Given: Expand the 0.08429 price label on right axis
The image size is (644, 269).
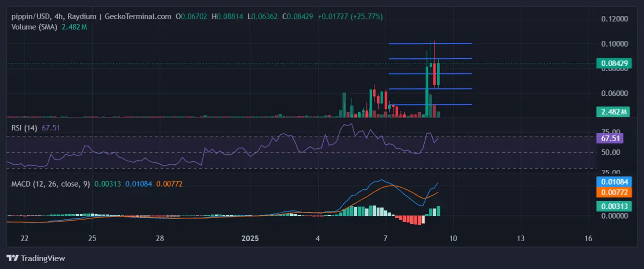Looking at the screenshot, I should (x=614, y=63).
